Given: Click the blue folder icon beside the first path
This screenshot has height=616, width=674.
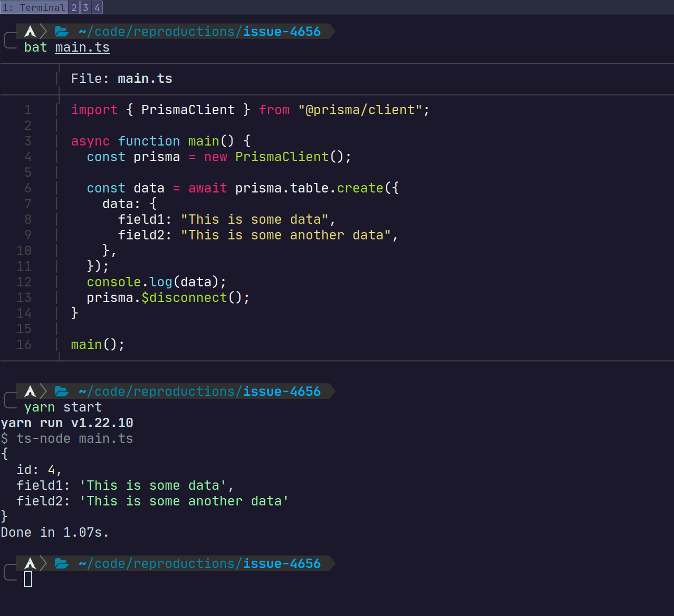Looking at the screenshot, I should 62,31.
